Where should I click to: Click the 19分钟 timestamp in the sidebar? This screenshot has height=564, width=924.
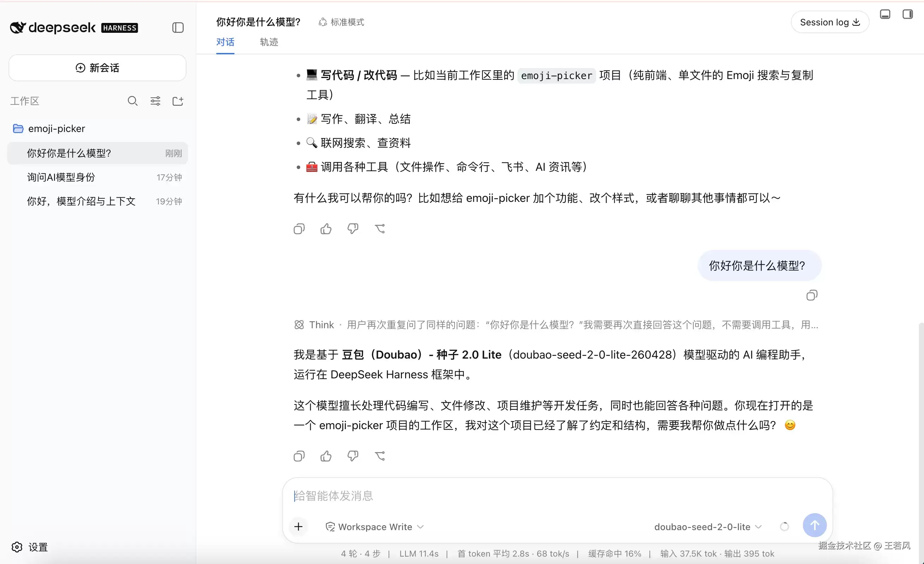(x=169, y=201)
